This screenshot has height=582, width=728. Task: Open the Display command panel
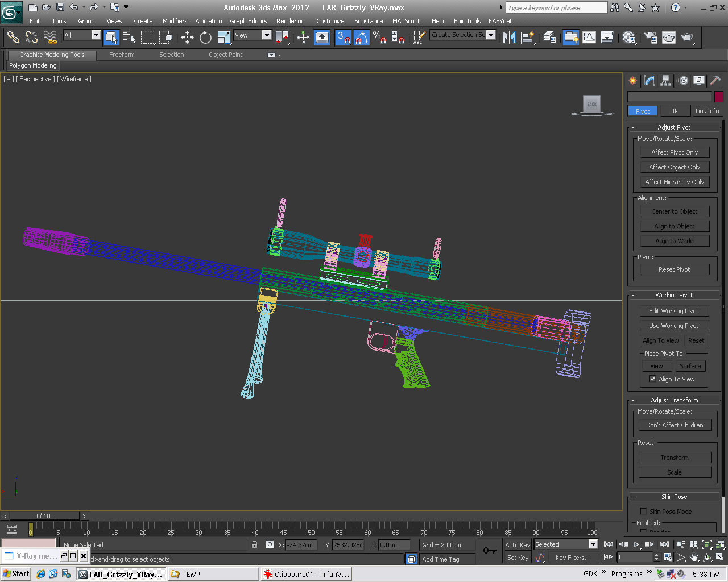[x=699, y=81]
